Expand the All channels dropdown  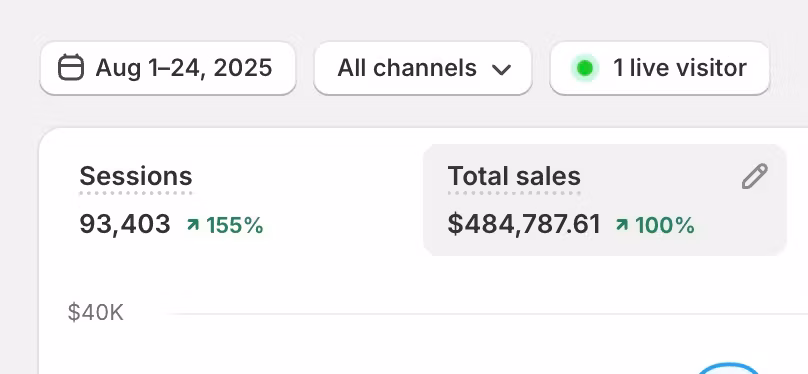[x=423, y=68]
